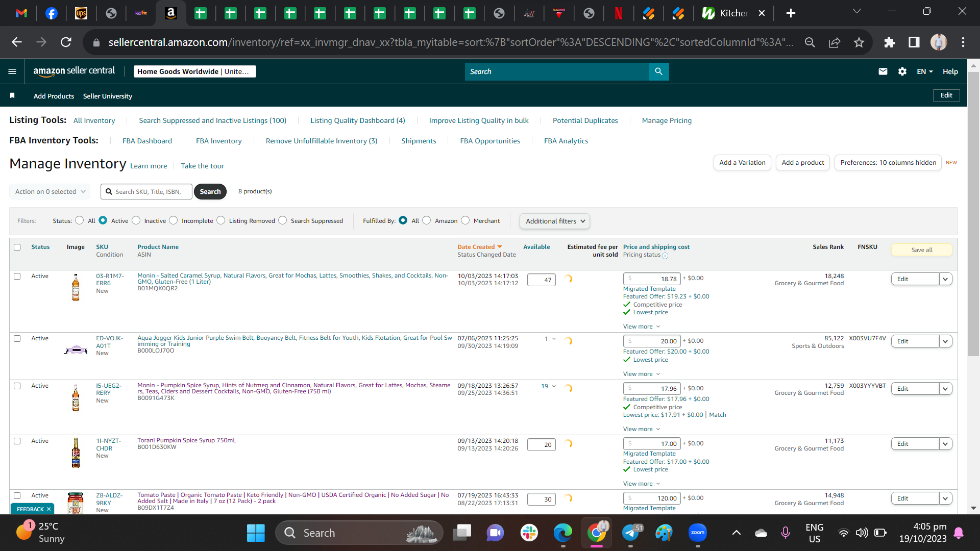Close the FEEDBACK tab

click(x=49, y=509)
